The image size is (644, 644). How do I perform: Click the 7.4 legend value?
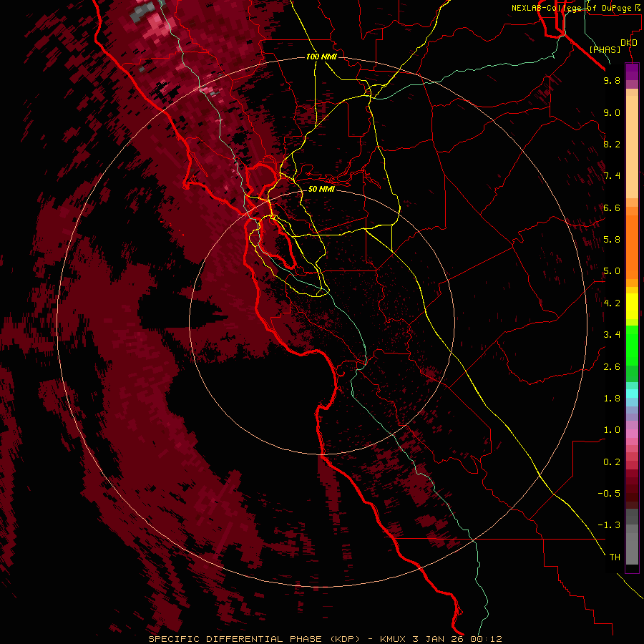[612, 176]
